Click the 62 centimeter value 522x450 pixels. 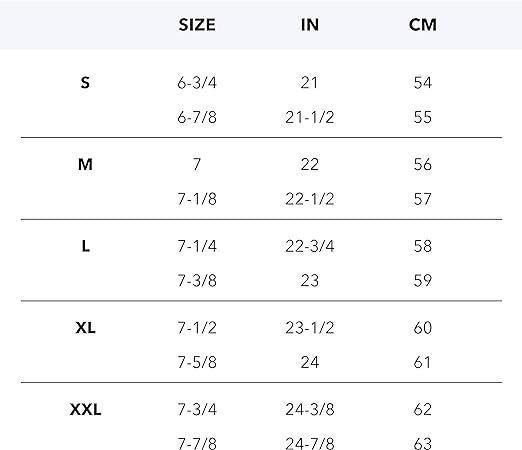coord(423,410)
